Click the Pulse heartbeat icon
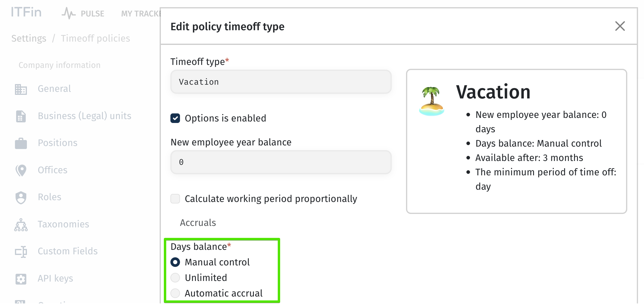The image size is (644, 304). (x=68, y=13)
